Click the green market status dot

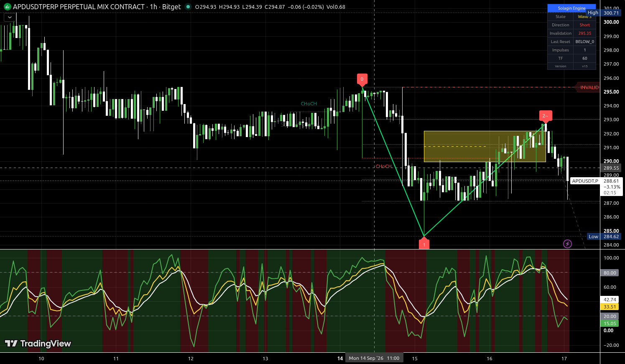coord(188,7)
